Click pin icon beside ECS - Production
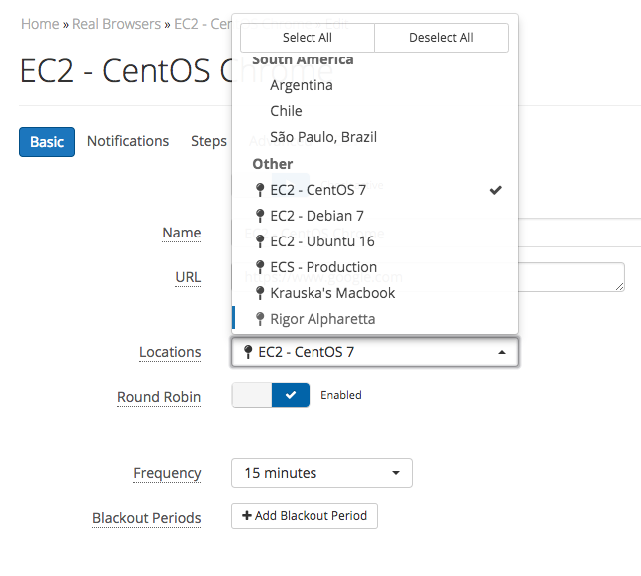 (x=260, y=267)
